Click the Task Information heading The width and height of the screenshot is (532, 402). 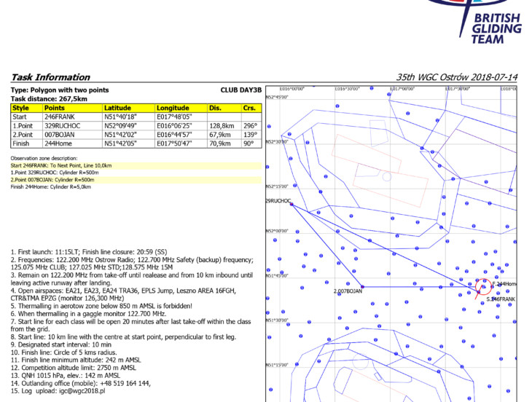click(x=50, y=77)
